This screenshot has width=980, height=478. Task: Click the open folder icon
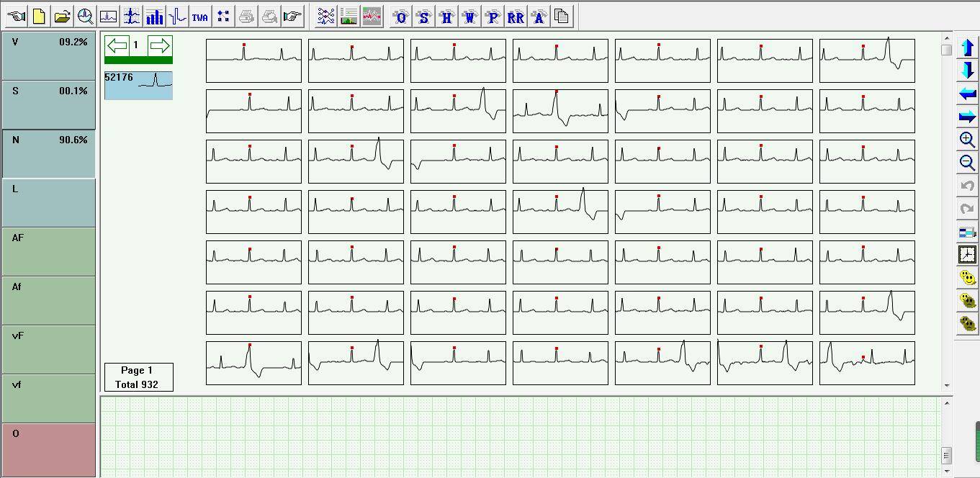[x=62, y=17]
